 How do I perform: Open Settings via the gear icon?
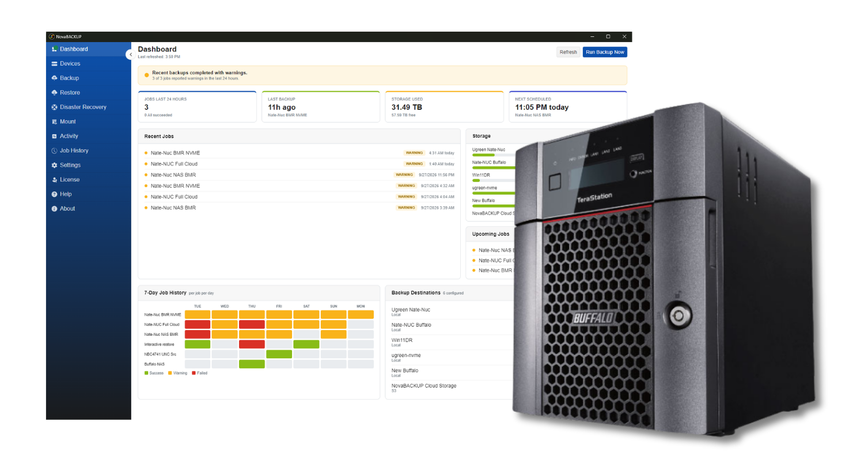54,165
